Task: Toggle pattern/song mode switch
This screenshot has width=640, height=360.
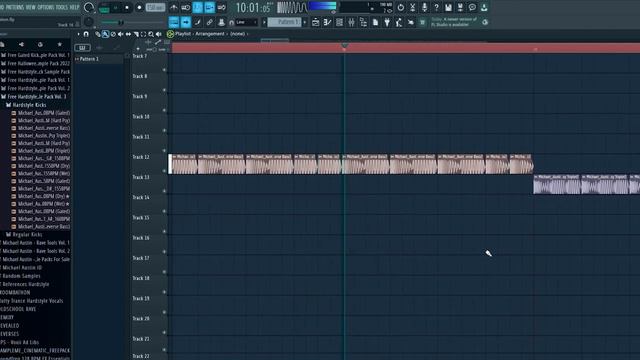Action: coord(104,7)
